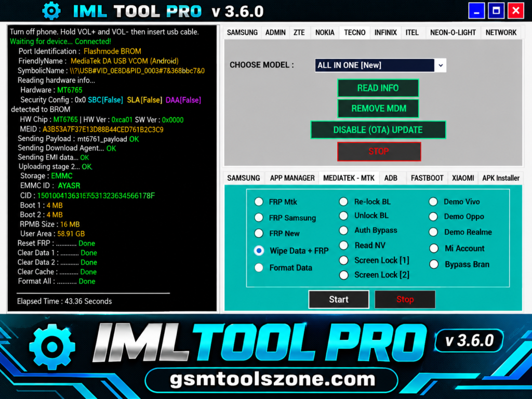Viewport: 532px width, 399px height.
Task: Click the 'Format All' Done log line
Action: (x=57, y=281)
